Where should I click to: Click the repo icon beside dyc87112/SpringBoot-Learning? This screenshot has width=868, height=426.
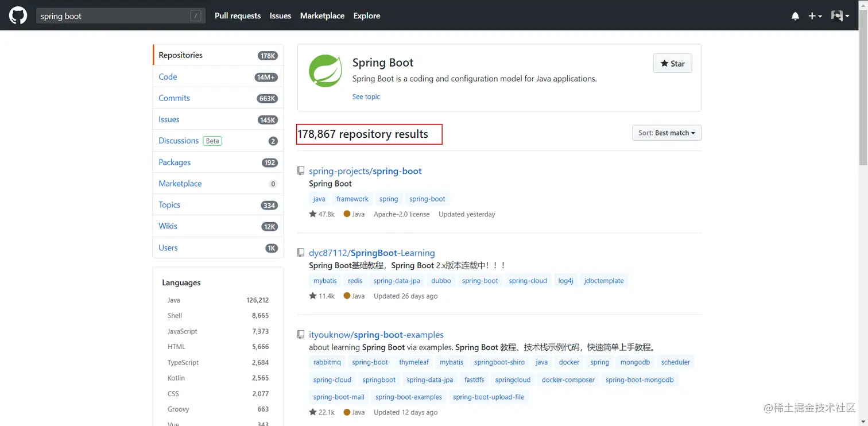tap(300, 253)
